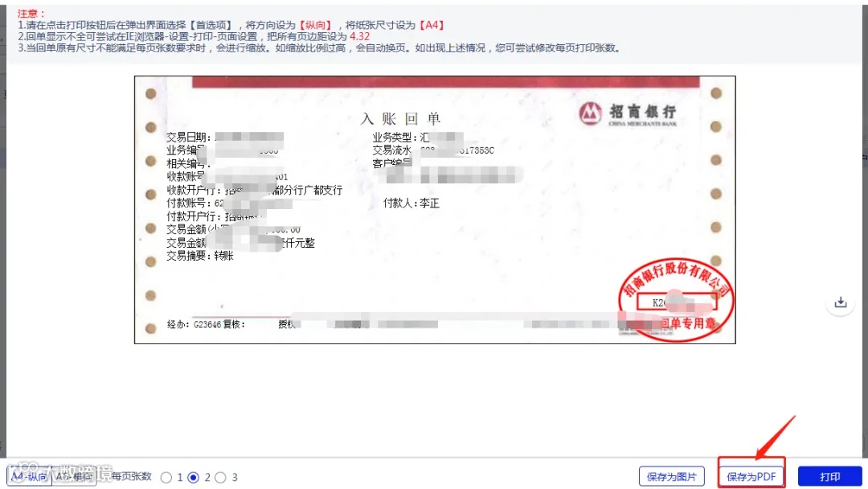Switch to A5-横向 paper layout

tap(74, 476)
